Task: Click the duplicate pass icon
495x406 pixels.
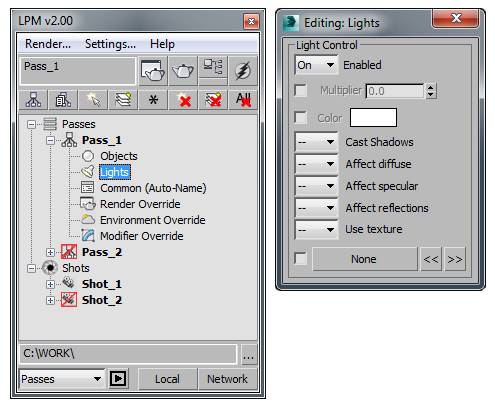Action: pyautogui.click(x=63, y=100)
